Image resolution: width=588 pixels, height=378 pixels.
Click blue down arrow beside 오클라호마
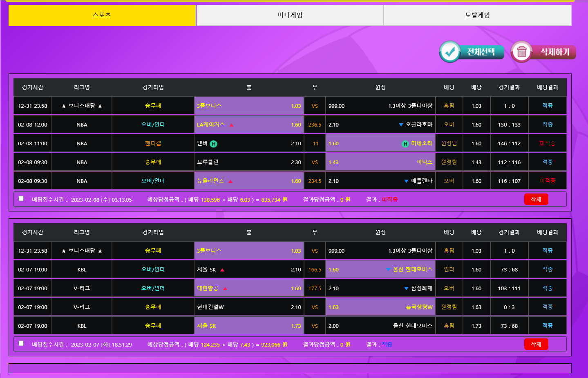(x=401, y=125)
